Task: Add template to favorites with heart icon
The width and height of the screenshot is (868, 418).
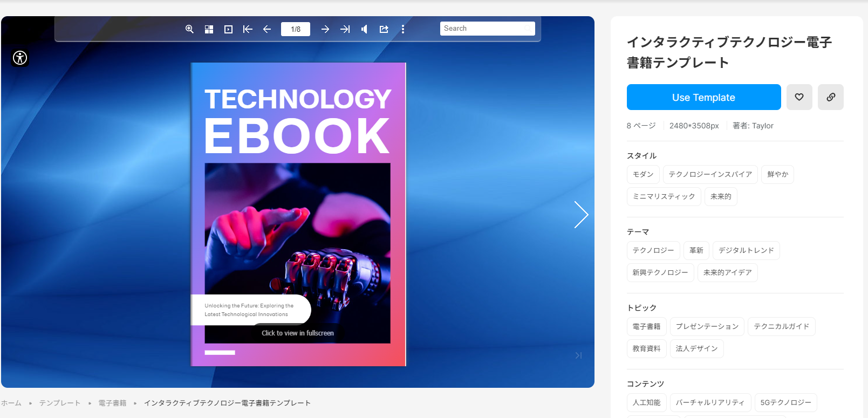Action: tap(799, 97)
